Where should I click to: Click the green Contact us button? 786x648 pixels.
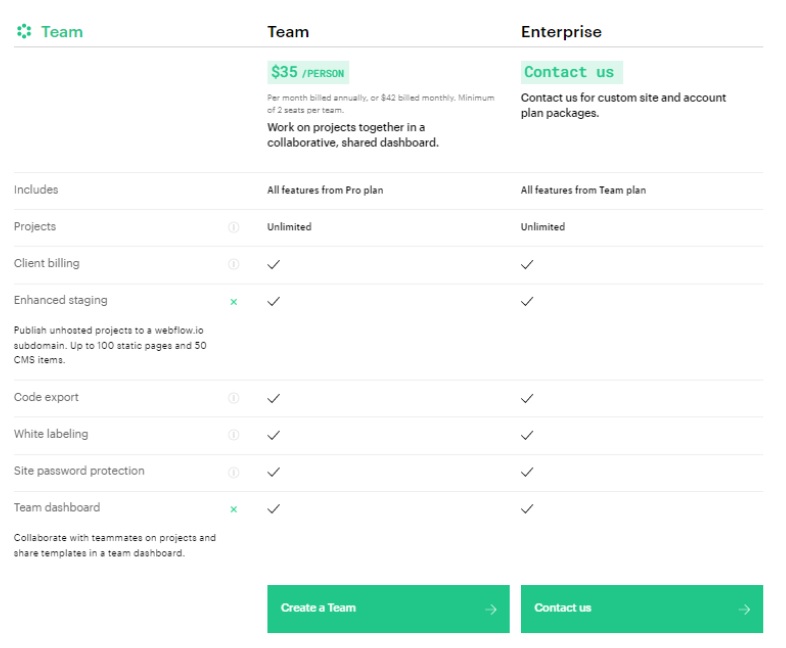tap(642, 608)
